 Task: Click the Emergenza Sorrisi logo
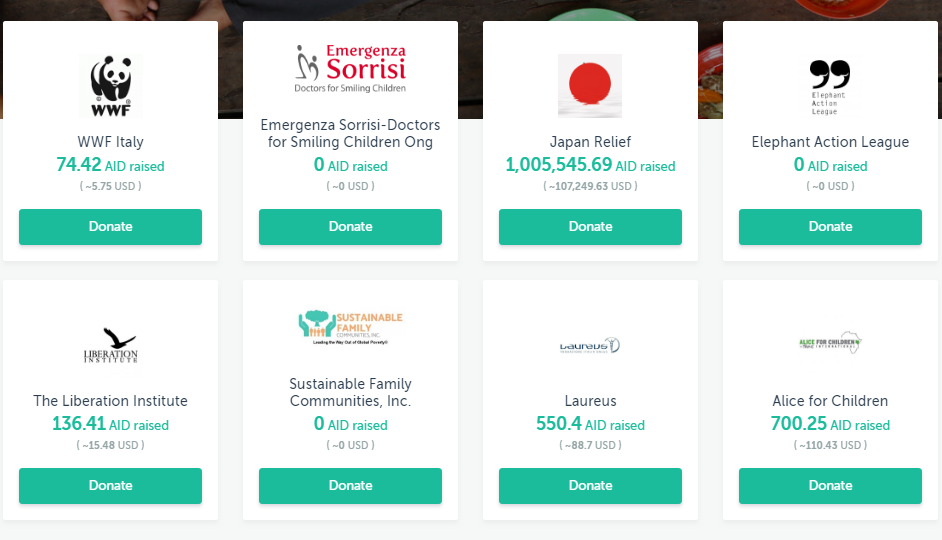tap(350, 68)
